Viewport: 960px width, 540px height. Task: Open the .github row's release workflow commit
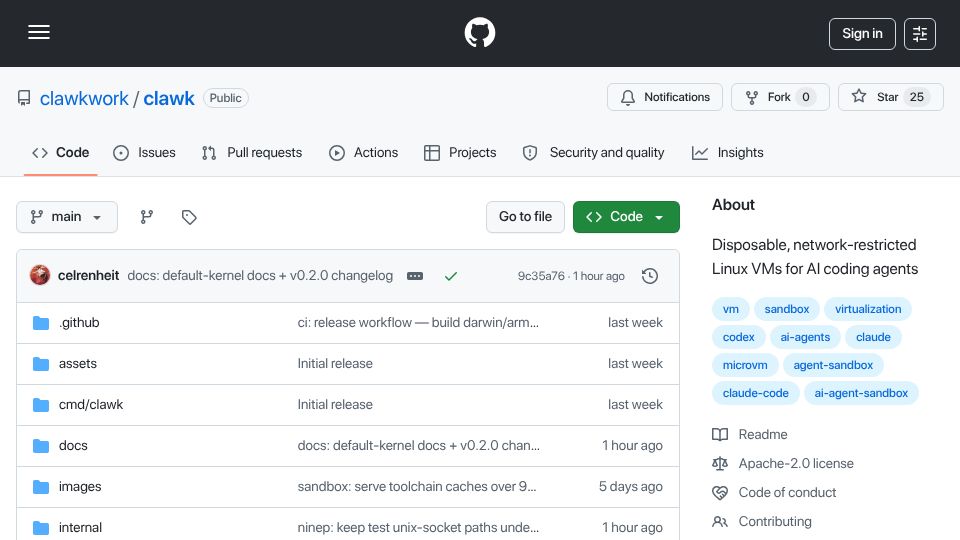point(418,323)
